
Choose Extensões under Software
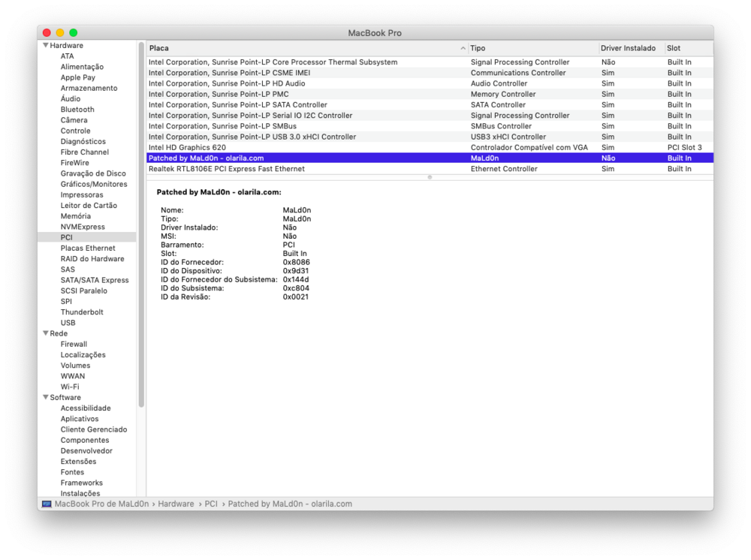tap(78, 462)
